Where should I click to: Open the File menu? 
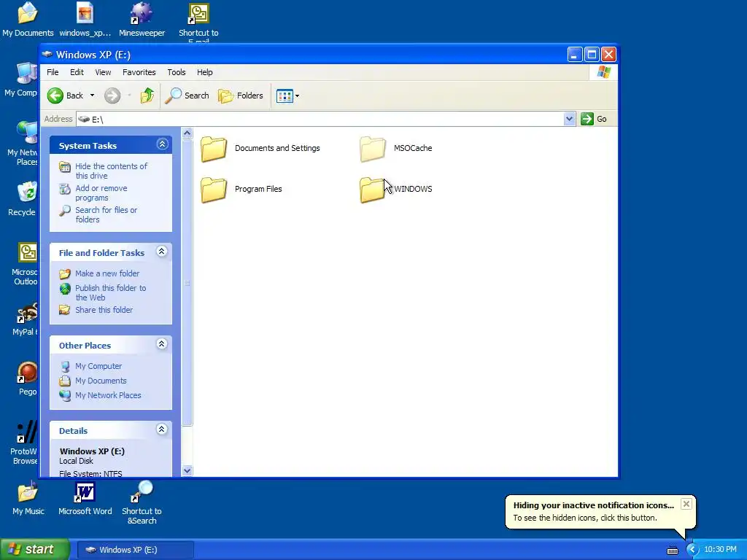(53, 72)
